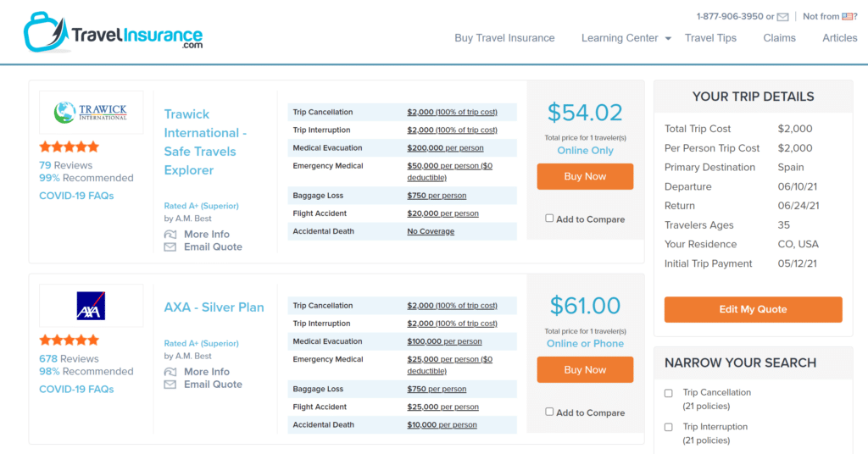Click the TravelInsurance.com logo
The width and height of the screenshot is (868, 454).
[x=113, y=33]
